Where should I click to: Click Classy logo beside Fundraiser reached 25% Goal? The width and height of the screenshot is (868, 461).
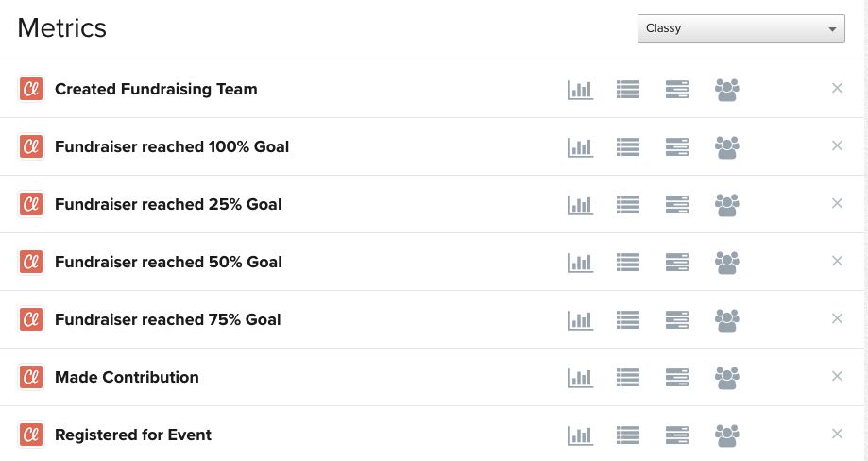click(31, 204)
